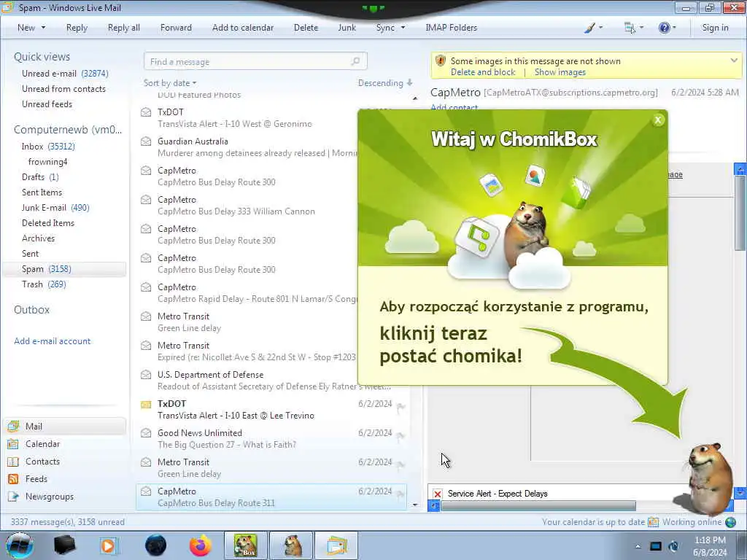
Task: Toggle Descending sort order
Action: click(x=385, y=83)
